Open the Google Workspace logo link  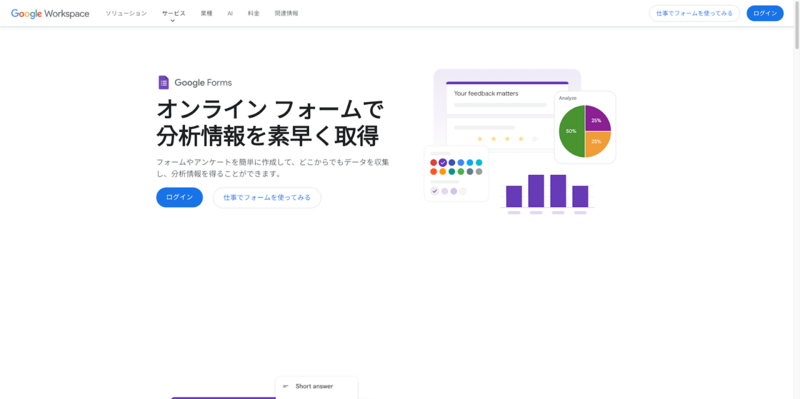50,14
